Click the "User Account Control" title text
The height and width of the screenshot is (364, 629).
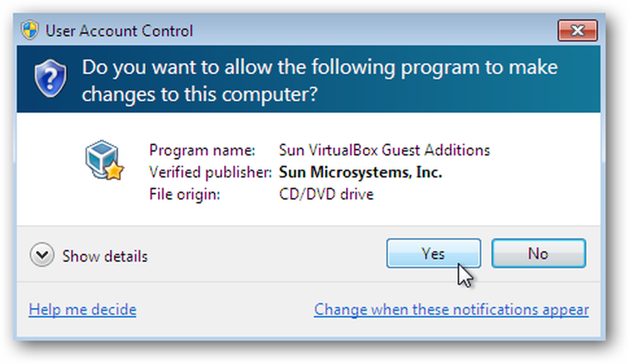click(x=119, y=31)
